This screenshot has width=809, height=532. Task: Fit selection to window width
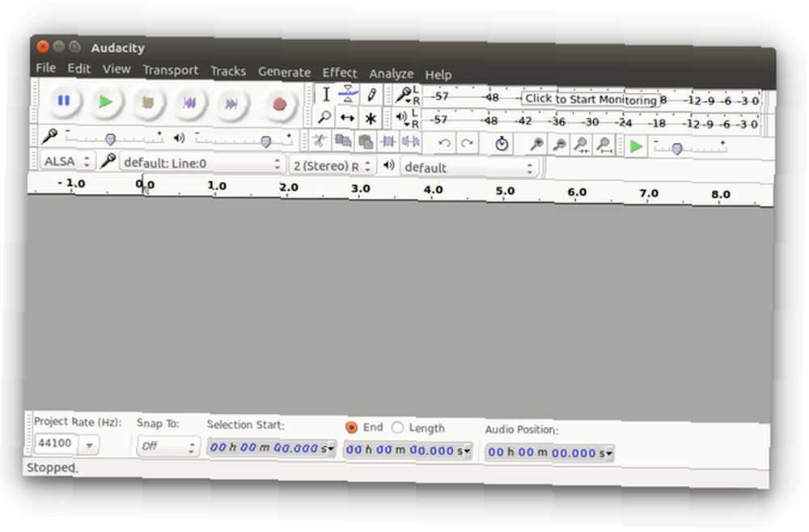click(582, 146)
